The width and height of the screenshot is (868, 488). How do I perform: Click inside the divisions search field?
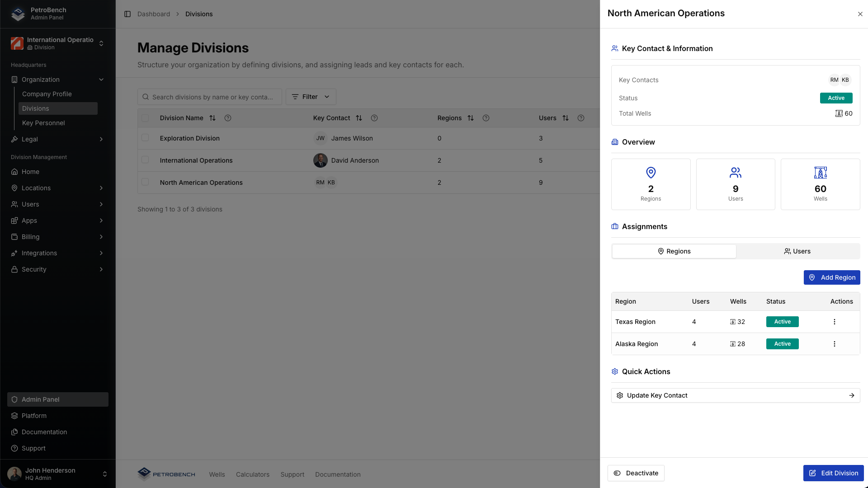tap(210, 97)
